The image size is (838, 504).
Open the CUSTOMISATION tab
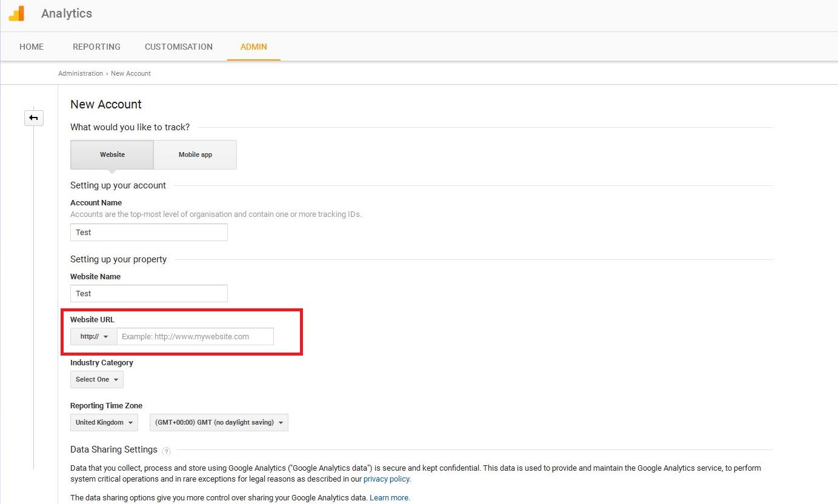coord(179,47)
